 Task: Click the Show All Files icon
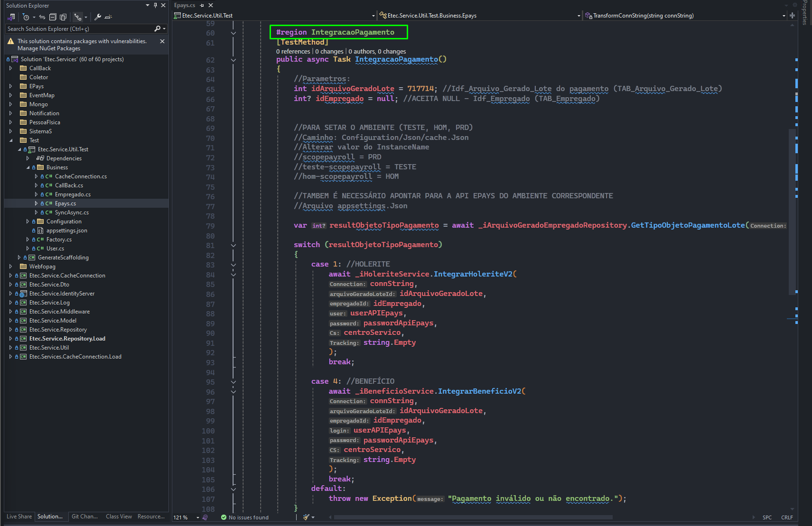pyautogui.click(x=63, y=17)
